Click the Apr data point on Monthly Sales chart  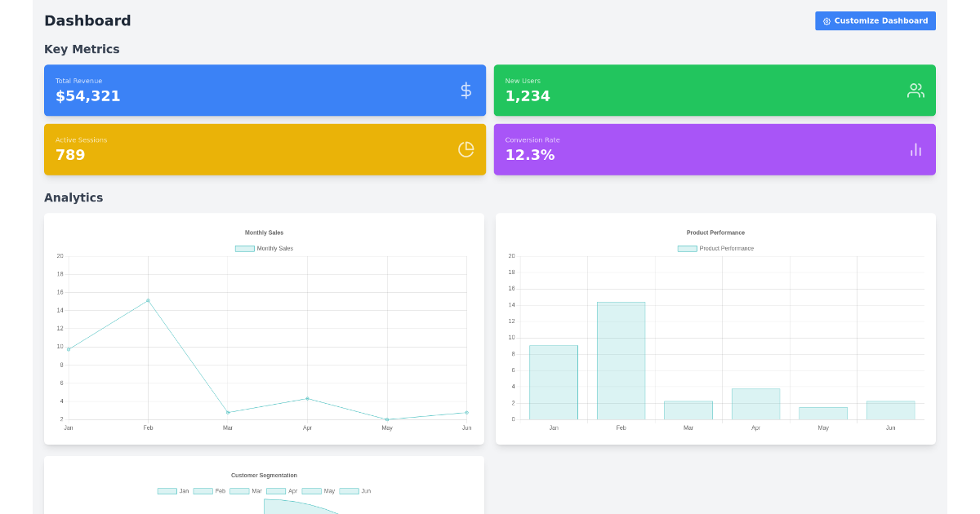pos(307,399)
